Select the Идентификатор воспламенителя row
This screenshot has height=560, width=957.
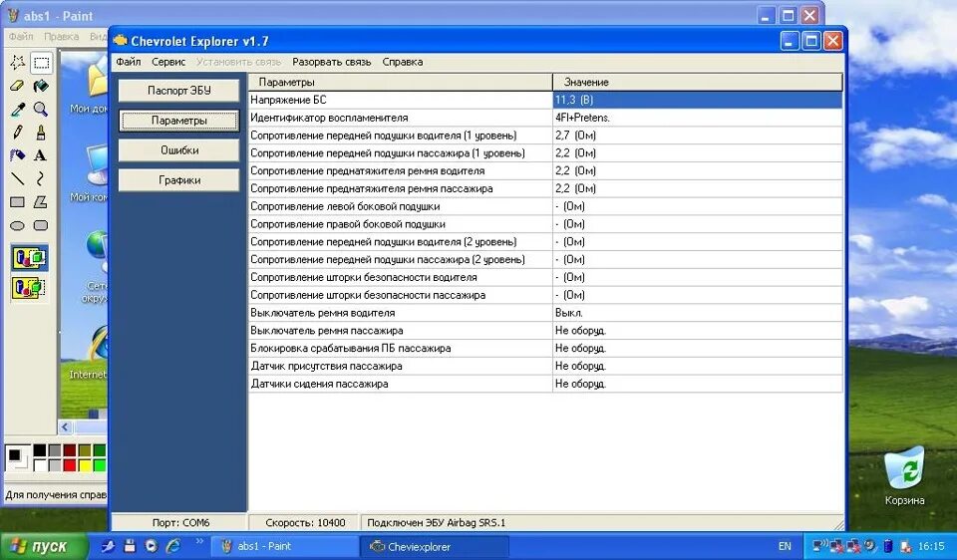tap(545, 118)
